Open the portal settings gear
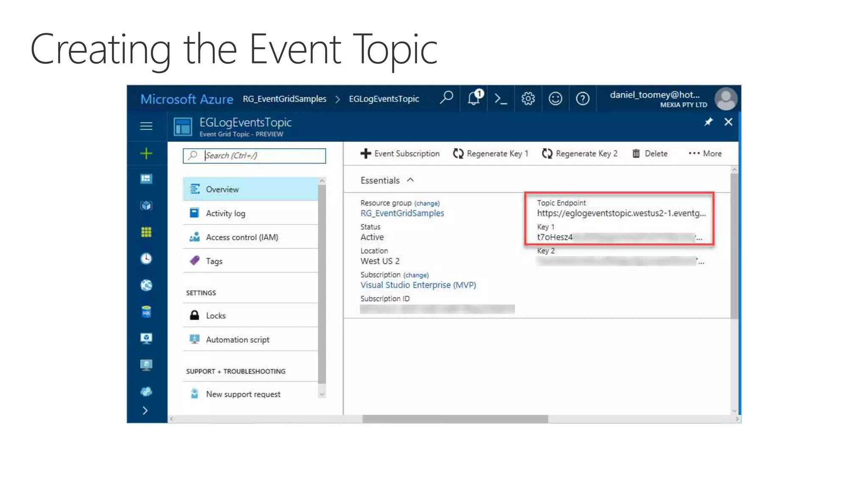The image size is (868, 488). [528, 99]
